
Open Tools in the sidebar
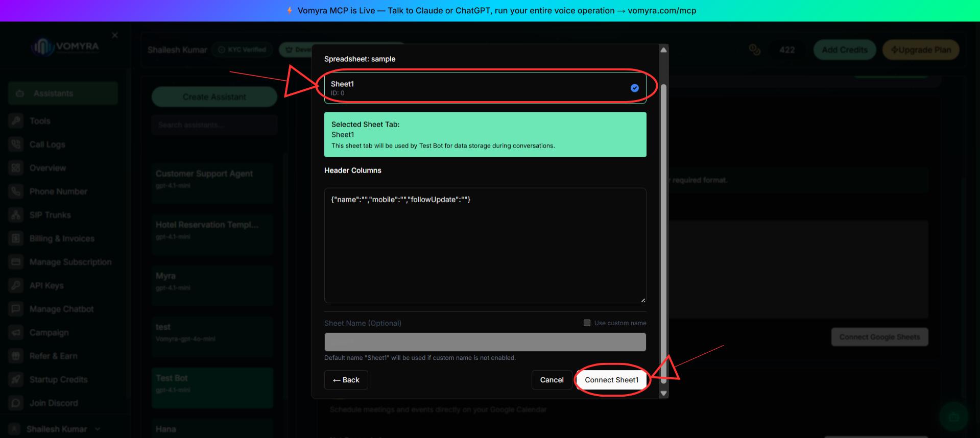[63, 121]
